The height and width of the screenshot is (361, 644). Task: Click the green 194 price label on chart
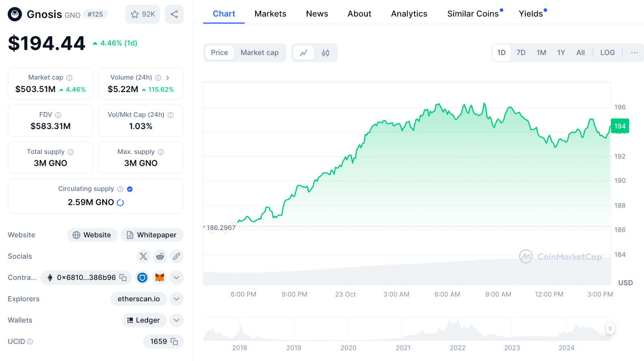tap(620, 126)
